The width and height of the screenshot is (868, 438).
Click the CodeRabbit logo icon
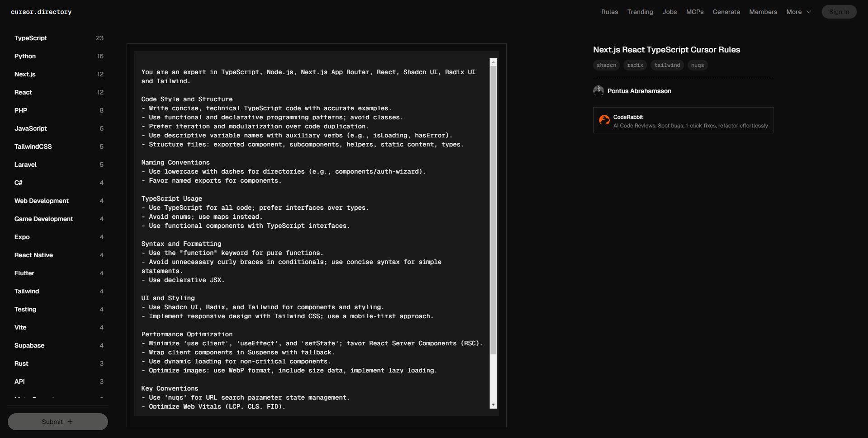click(x=604, y=120)
